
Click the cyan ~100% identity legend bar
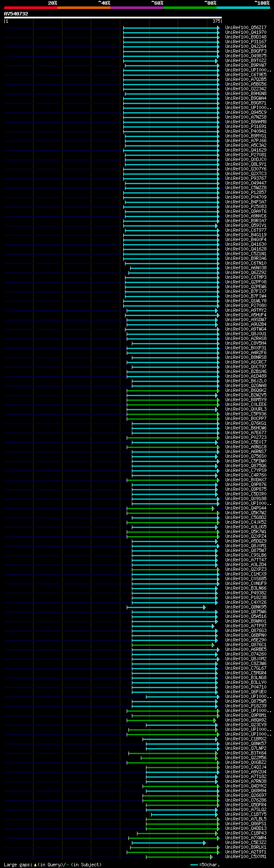tap(243, 7)
